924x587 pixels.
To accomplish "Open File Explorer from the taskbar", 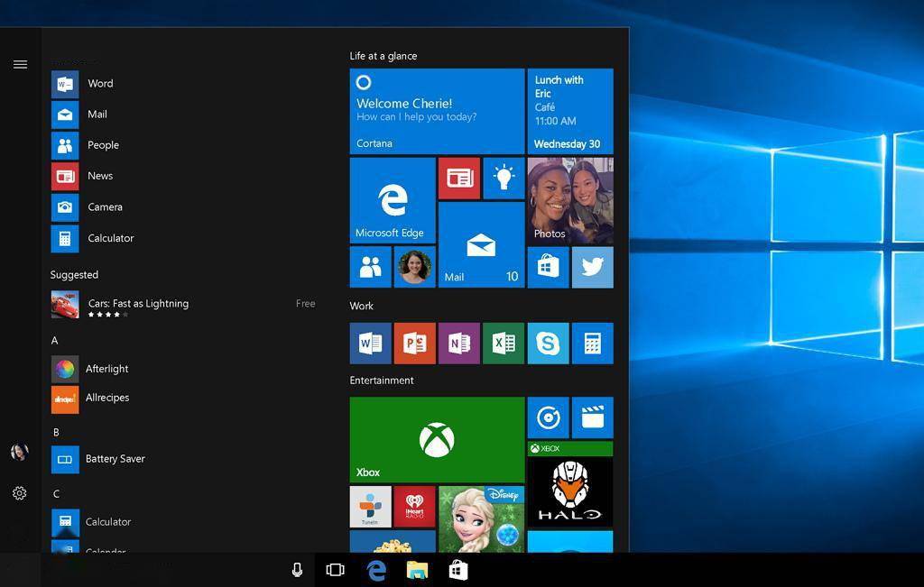I will point(416,569).
